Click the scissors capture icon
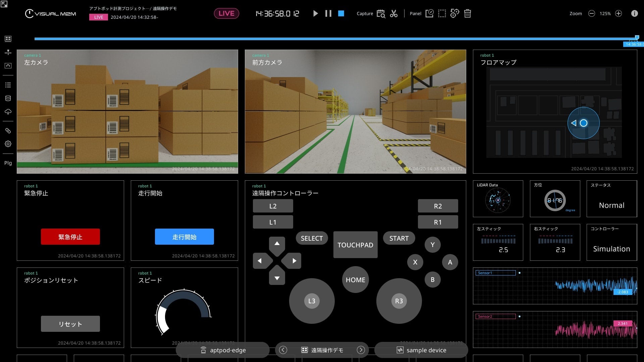 point(394,13)
